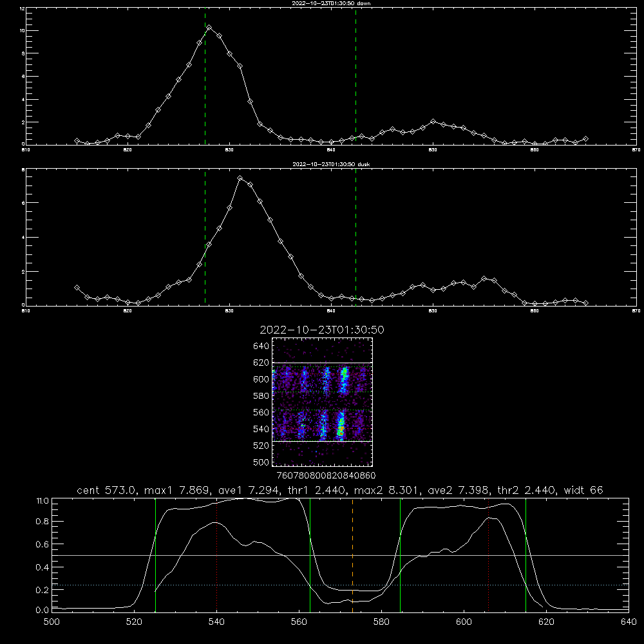The height and width of the screenshot is (644, 644).
Task: Click the '870' x-axis label under the dawn plot
Action: 636,150
